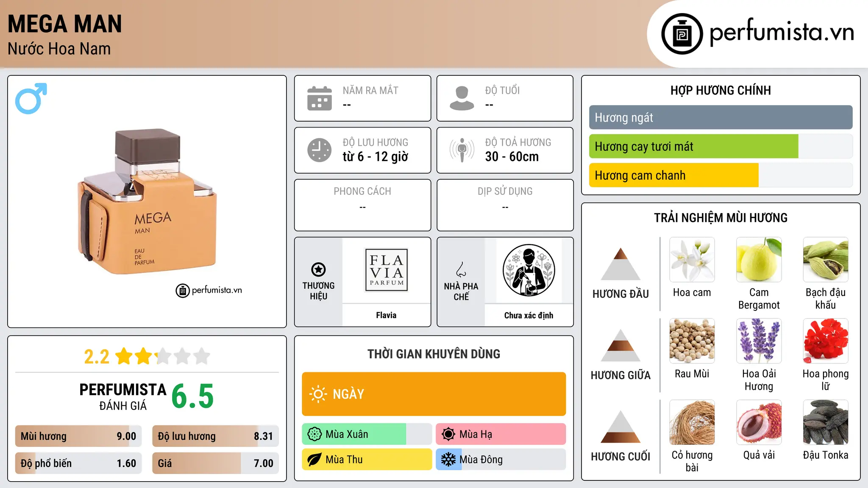
Task: Click the Mùi hương 9.00 rating bar
Action: click(x=78, y=436)
